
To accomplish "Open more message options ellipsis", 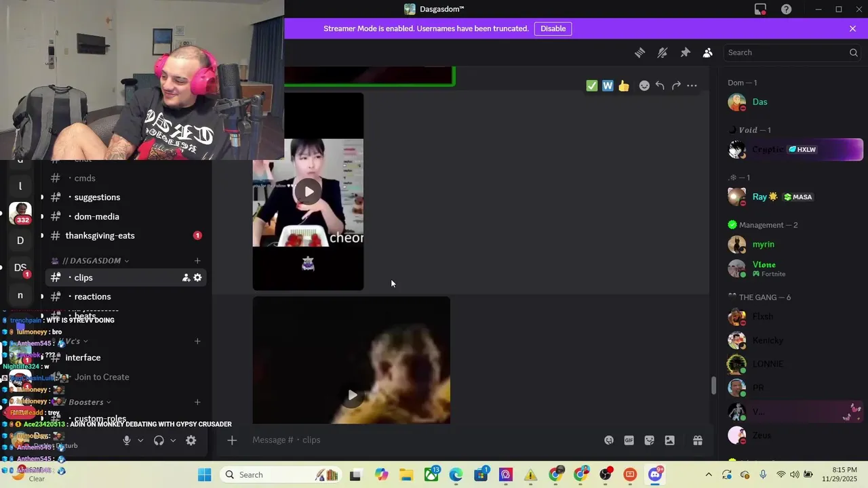I will click(x=692, y=85).
